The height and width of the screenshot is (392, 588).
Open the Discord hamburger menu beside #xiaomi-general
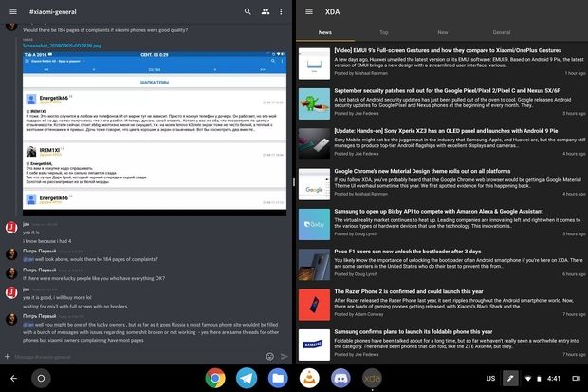click(13, 11)
